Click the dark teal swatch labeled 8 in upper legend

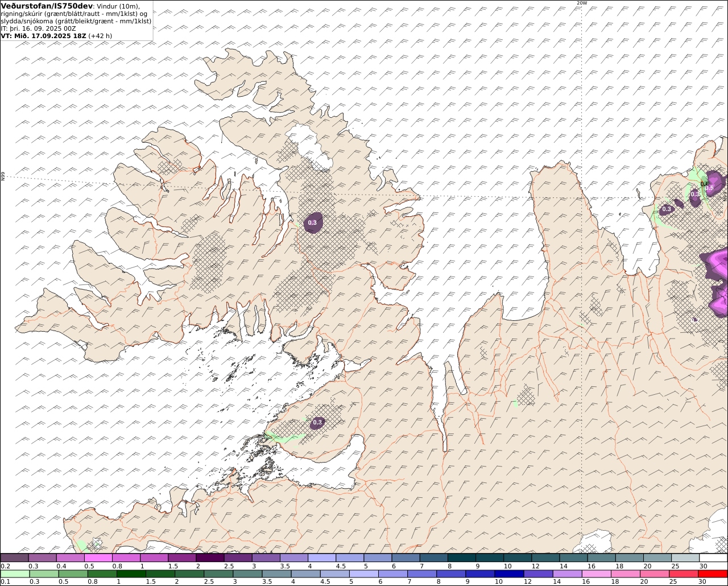pos(462,558)
